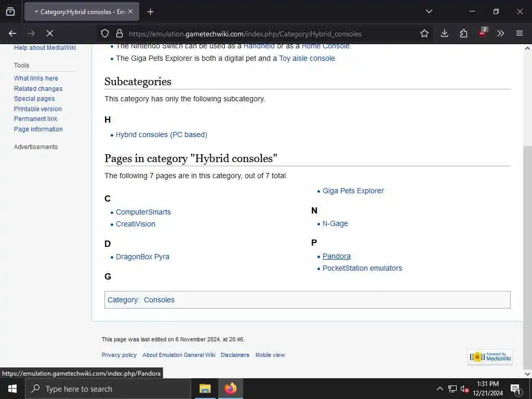The image size is (532, 399).
Task: Open the ComputerSmarts page
Action: click(143, 212)
